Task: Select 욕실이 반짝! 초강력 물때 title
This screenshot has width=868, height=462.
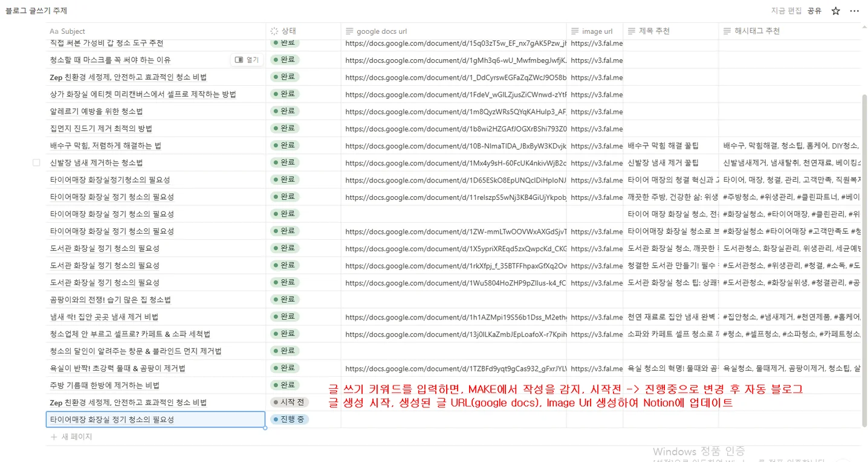Action: coord(117,368)
